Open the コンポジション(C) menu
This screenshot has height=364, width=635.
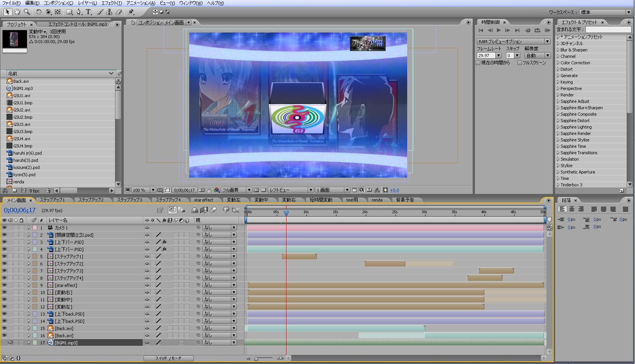click(x=58, y=3)
